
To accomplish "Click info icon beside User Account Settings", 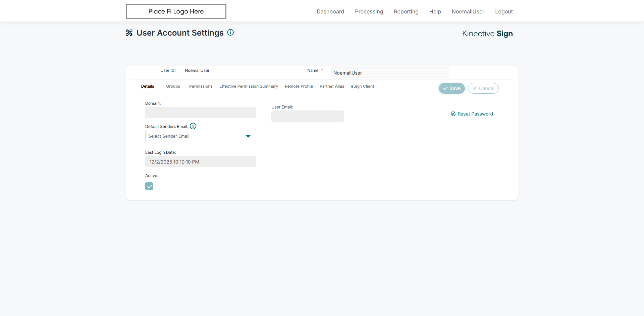I will coord(230,33).
